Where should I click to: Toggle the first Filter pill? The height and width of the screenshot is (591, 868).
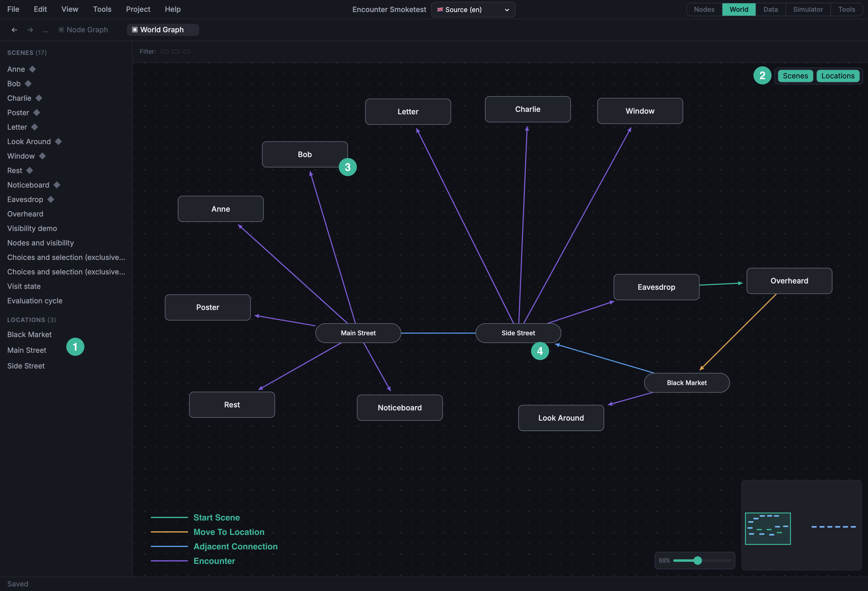pyautogui.click(x=165, y=52)
